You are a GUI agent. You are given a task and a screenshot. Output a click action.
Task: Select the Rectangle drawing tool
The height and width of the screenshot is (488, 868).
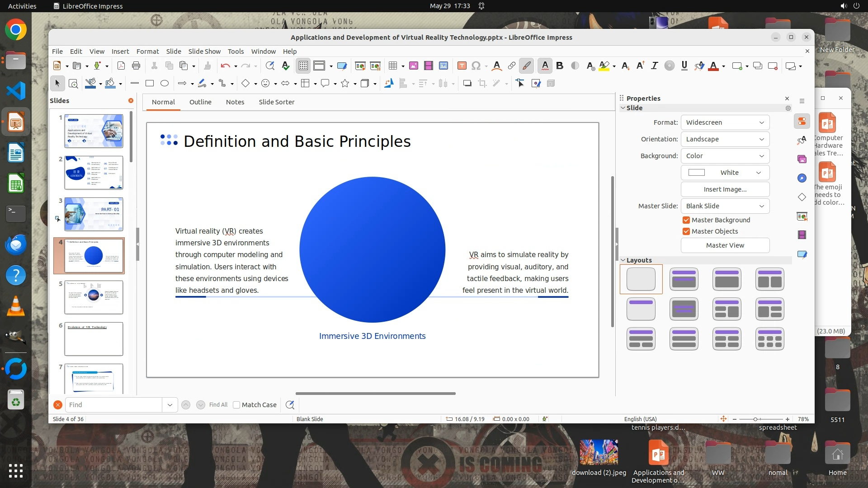(x=150, y=83)
